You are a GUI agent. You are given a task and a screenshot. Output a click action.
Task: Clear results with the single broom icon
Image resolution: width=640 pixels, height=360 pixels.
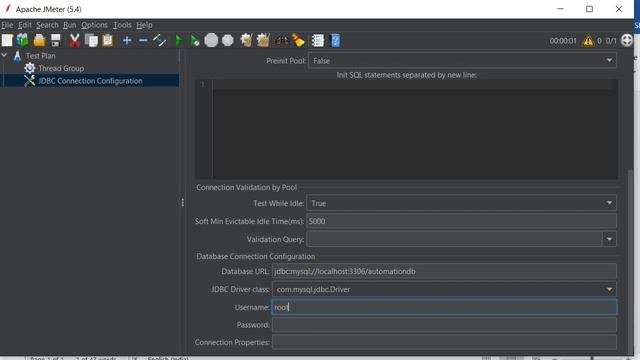[x=246, y=40]
